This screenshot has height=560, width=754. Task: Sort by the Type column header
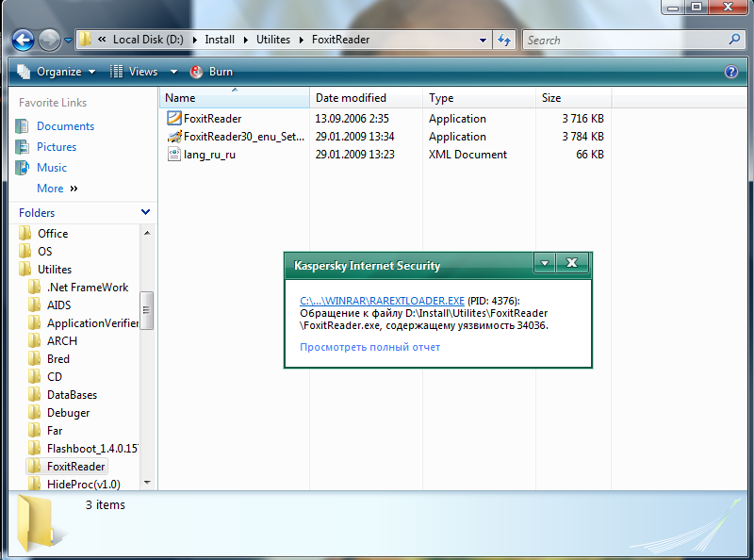point(480,98)
